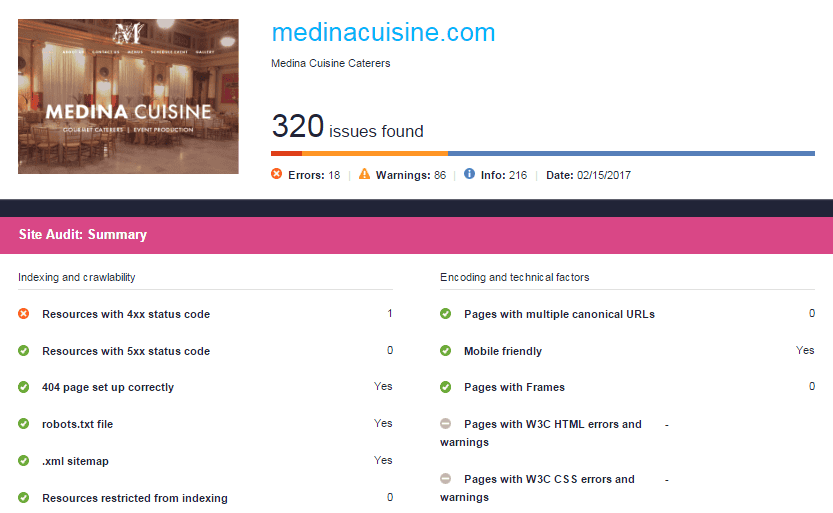Click green check beside Resources restricted from indexing

[23, 498]
